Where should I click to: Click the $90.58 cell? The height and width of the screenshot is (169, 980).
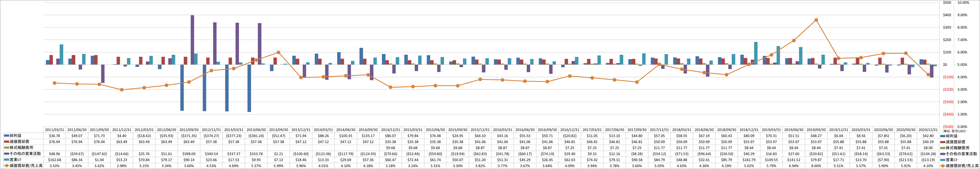[x=637, y=160]
